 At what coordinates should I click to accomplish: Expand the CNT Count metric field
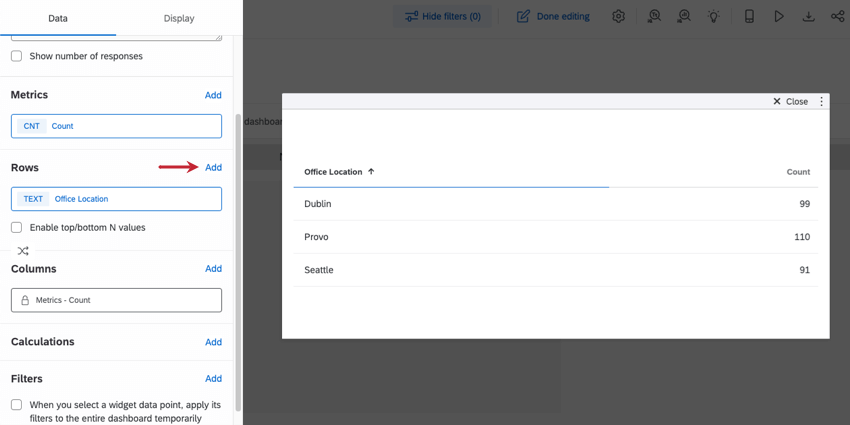[x=116, y=126]
